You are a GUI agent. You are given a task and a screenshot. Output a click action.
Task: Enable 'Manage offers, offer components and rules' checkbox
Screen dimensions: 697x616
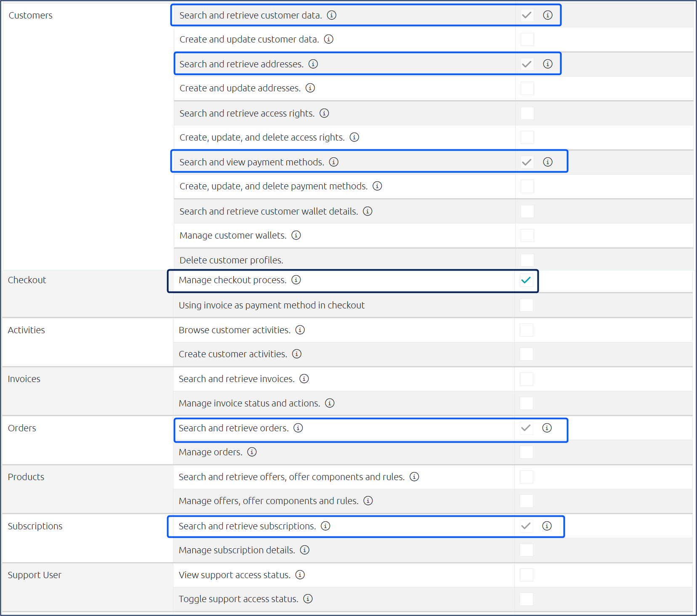tap(526, 501)
